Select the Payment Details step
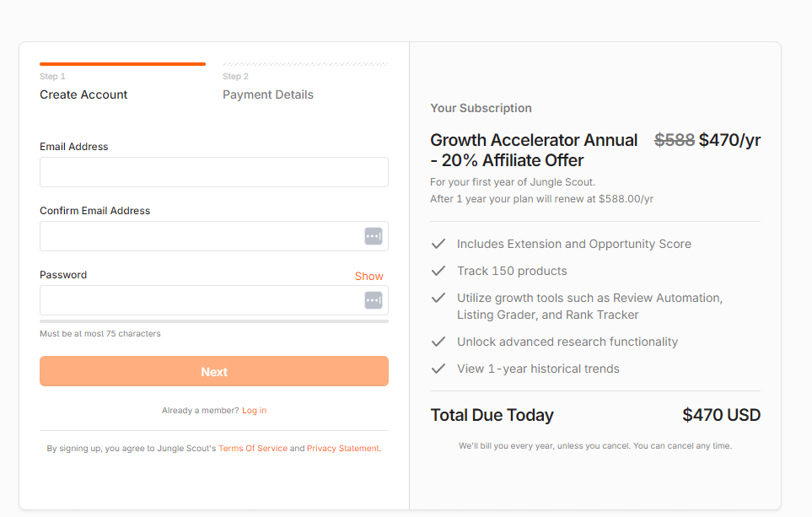The height and width of the screenshot is (517, 812). click(268, 94)
